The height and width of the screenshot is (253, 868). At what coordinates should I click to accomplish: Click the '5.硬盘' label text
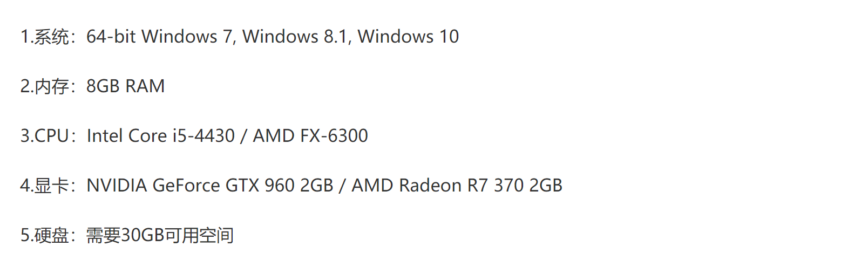coord(45,235)
